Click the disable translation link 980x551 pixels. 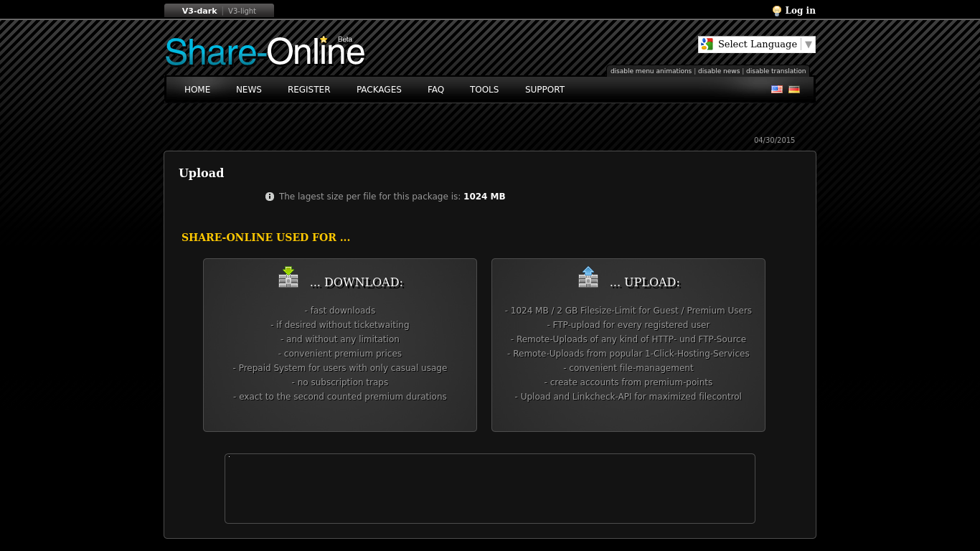776,70
